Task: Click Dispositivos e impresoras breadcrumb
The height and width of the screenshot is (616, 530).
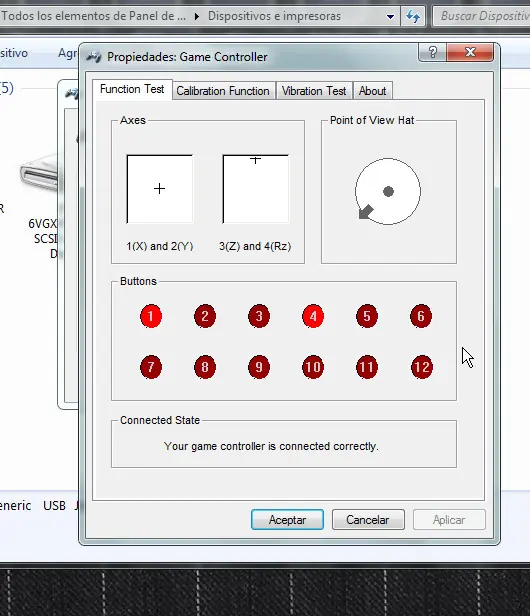Action: click(274, 16)
